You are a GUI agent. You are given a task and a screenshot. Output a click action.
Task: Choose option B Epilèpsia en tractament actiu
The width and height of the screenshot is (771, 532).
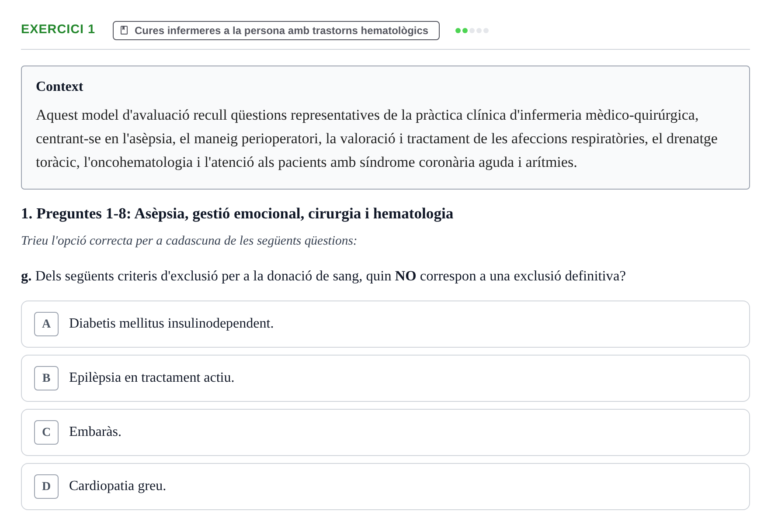tap(385, 378)
